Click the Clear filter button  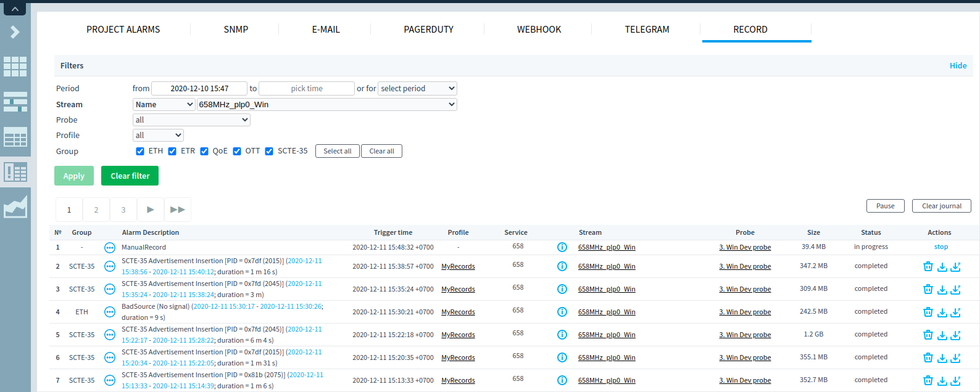[x=130, y=176]
